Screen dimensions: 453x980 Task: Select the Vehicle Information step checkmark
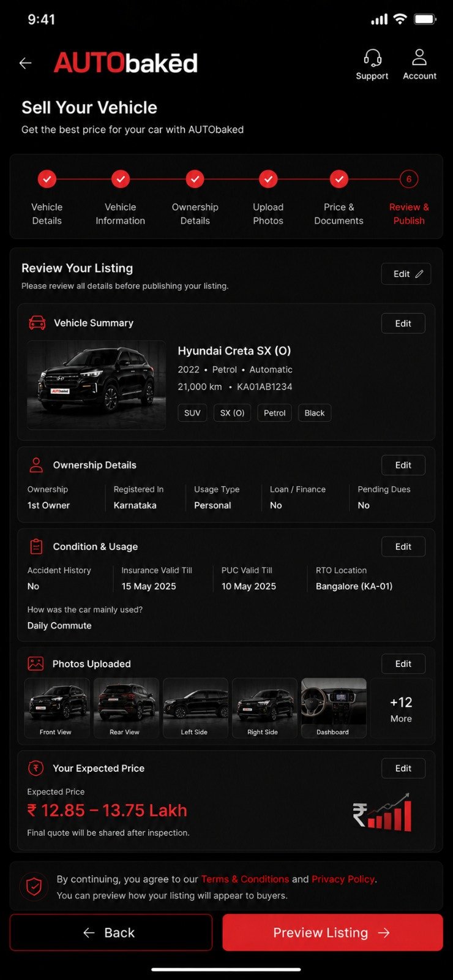pos(121,179)
